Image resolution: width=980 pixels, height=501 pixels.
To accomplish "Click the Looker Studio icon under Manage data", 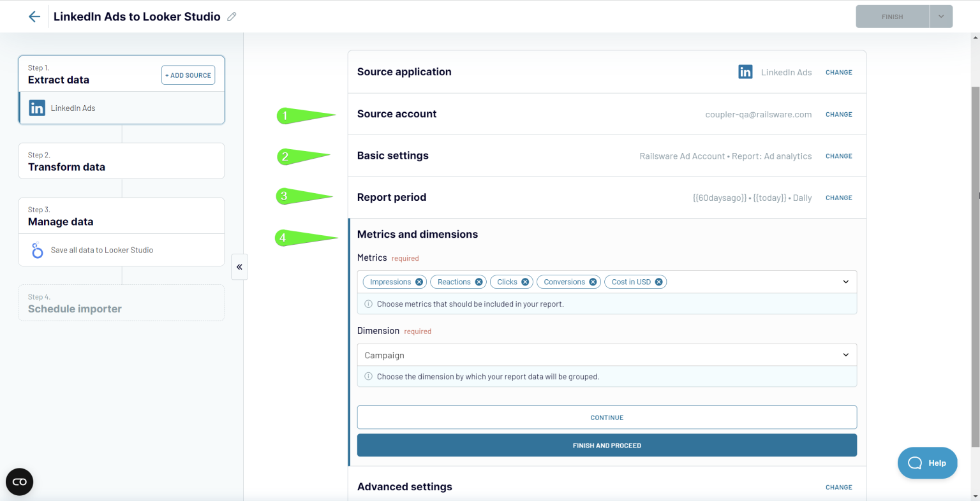I will pyautogui.click(x=37, y=249).
